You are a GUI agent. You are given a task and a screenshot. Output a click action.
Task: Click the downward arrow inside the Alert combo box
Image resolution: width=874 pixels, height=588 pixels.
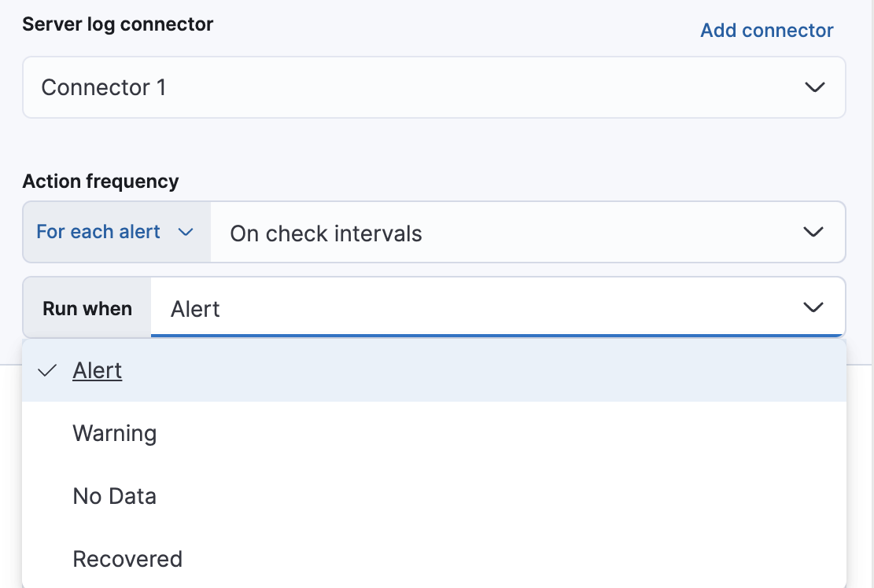pos(813,307)
